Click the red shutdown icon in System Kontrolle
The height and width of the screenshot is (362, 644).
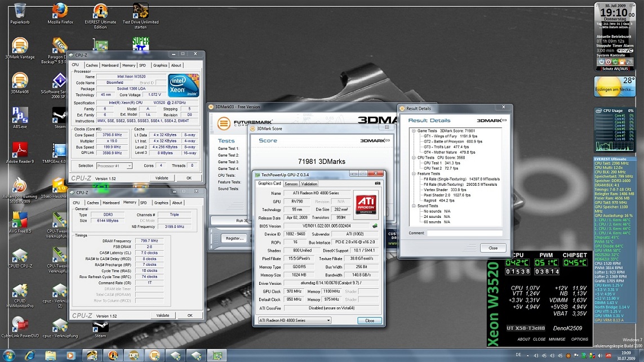coord(609,62)
